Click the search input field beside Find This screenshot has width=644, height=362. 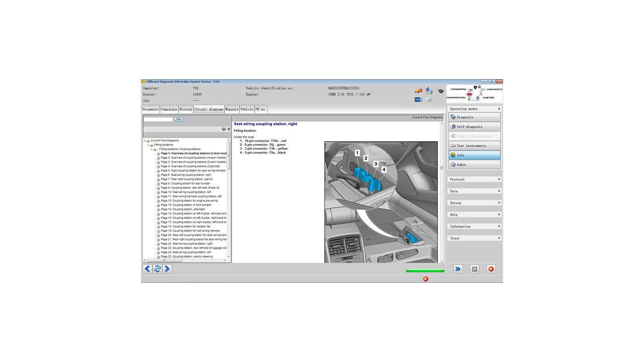[158, 119]
